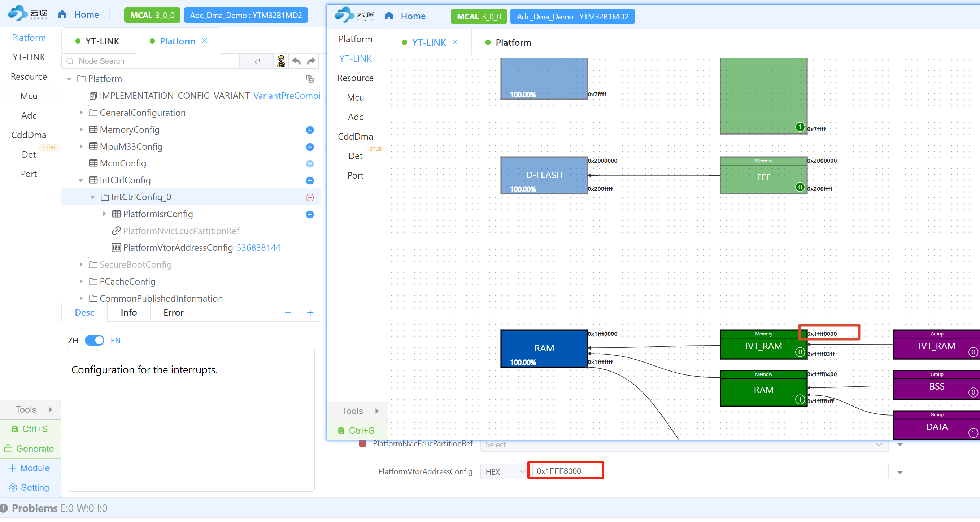Click copy icon on Platform tree row

pos(310,79)
